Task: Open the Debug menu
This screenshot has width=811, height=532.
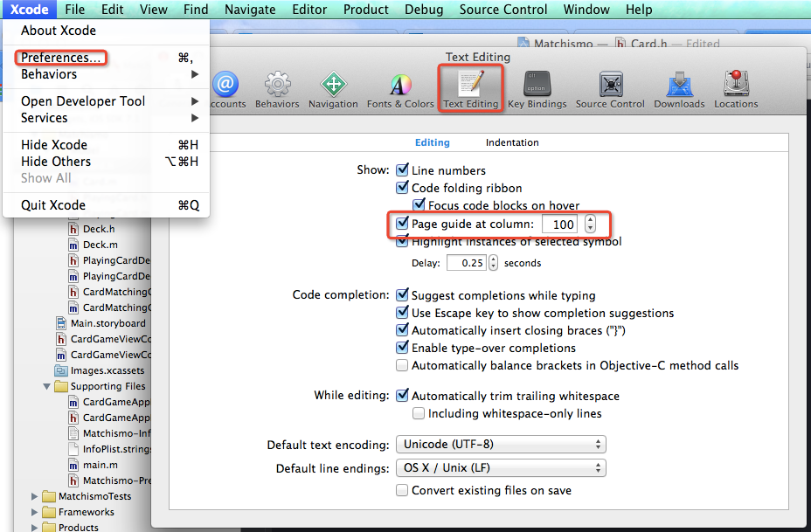Action: click(x=424, y=10)
